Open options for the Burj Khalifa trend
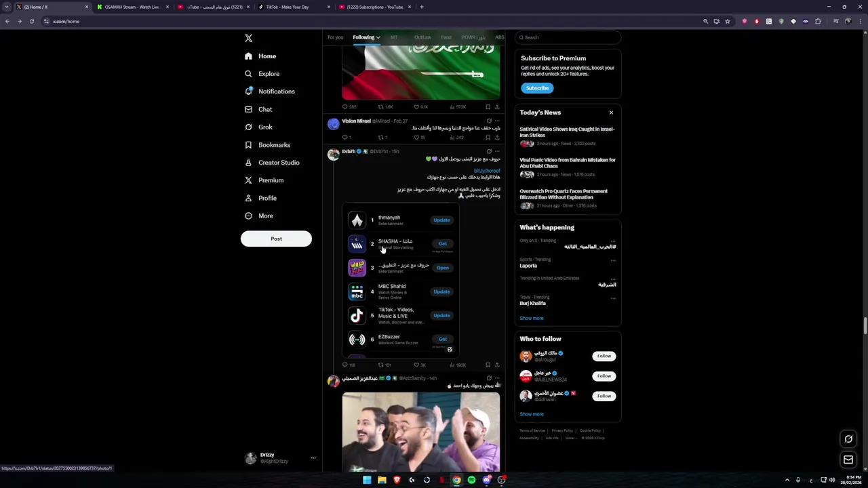868x488 pixels. click(x=613, y=298)
